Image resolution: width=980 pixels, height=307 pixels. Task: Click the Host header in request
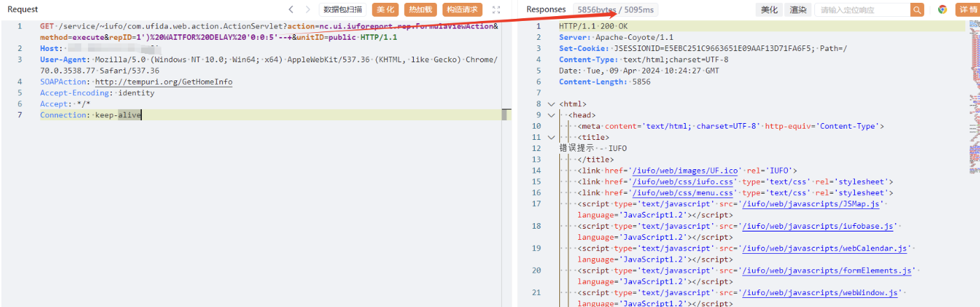50,48
